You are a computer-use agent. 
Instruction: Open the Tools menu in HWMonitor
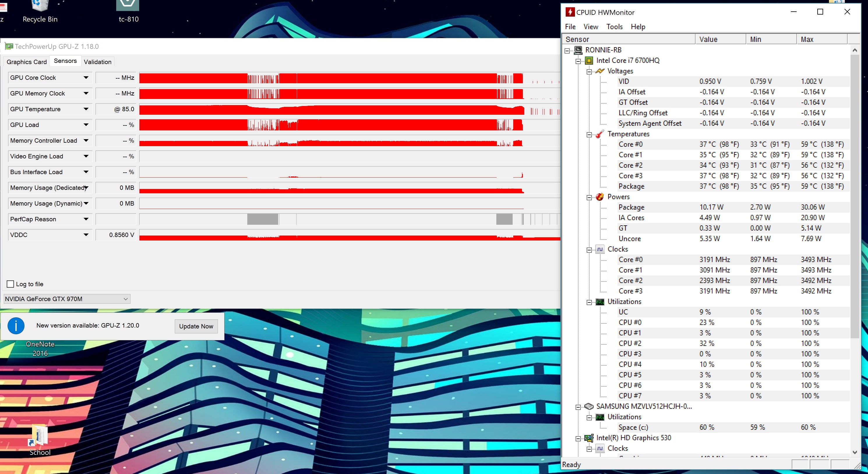[614, 26]
